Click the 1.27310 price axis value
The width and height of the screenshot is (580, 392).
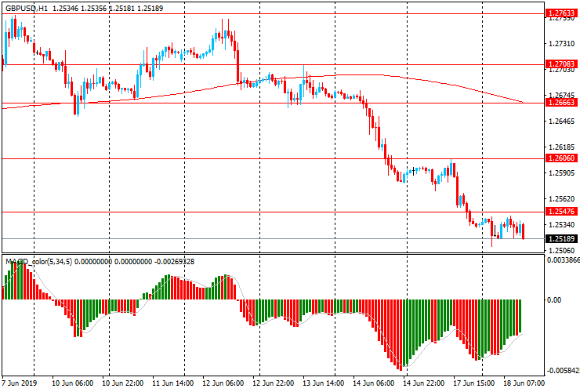pyautogui.click(x=561, y=44)
